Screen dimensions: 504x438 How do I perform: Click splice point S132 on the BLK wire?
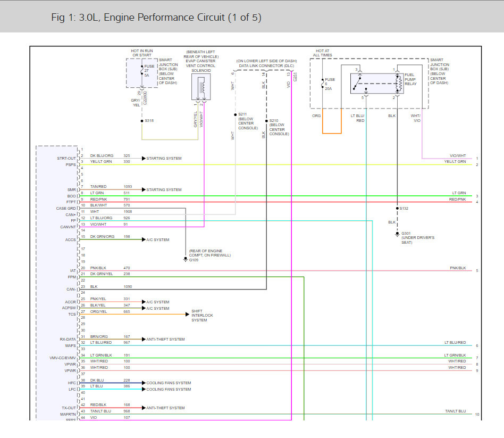(397, 208)
